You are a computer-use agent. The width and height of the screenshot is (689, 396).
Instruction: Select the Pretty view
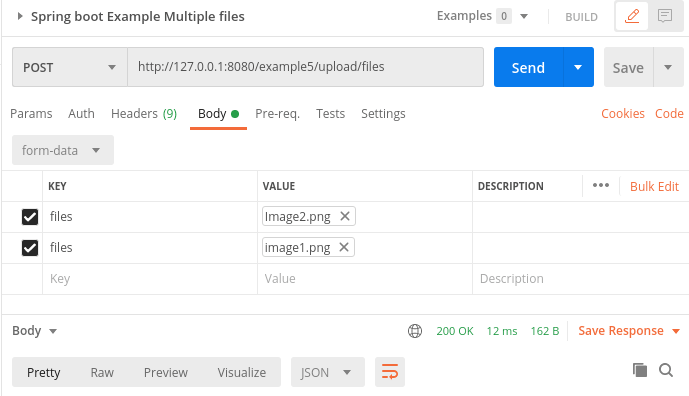pyautogui.click(x=44, y=373)
